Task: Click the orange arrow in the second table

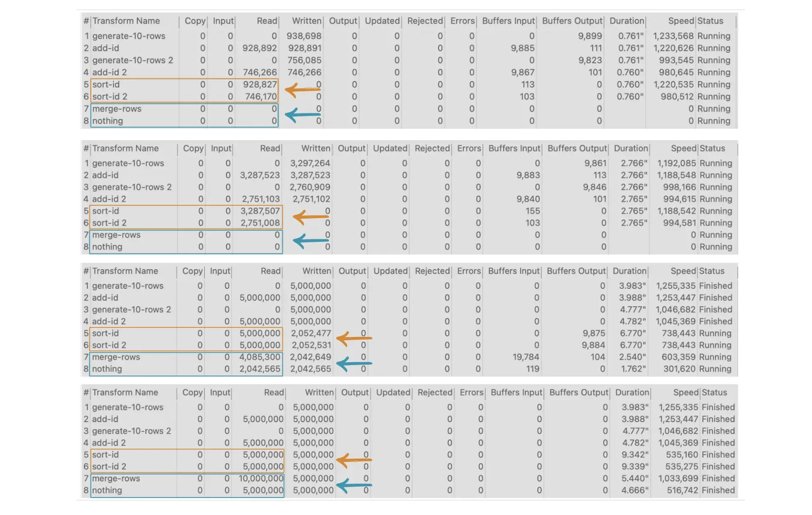Action: tap(311, 217)
